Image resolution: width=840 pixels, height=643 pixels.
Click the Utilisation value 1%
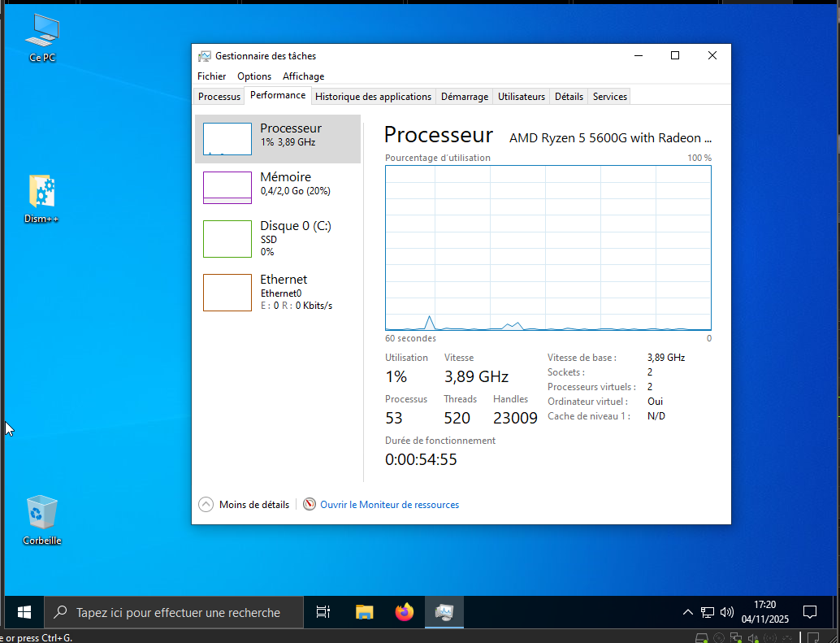click(x=396, y=376)
